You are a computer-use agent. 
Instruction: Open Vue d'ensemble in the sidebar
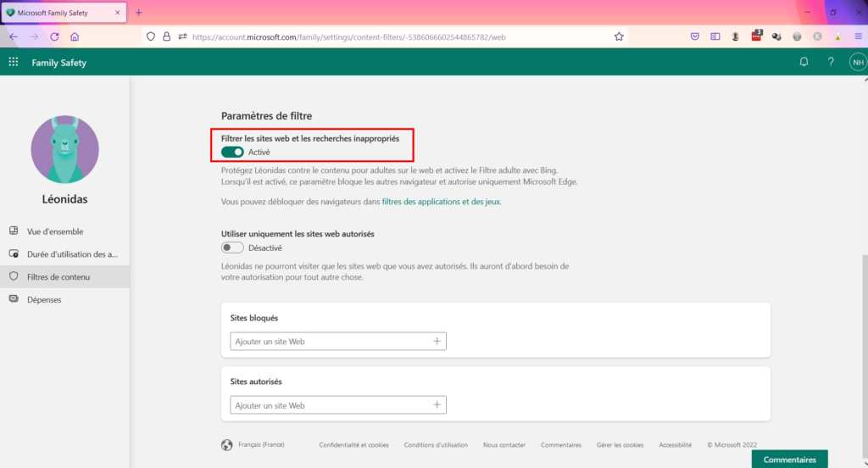coord(64,231)
